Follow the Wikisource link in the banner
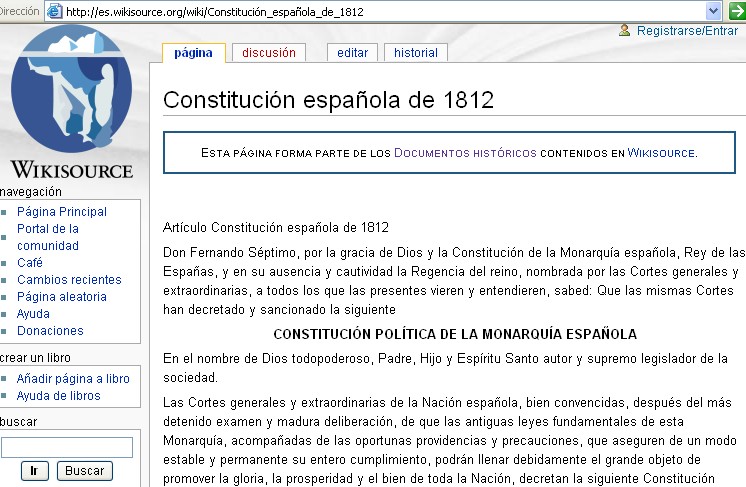The width and height of the screenshot is (746, 487). tap(661, 153)
